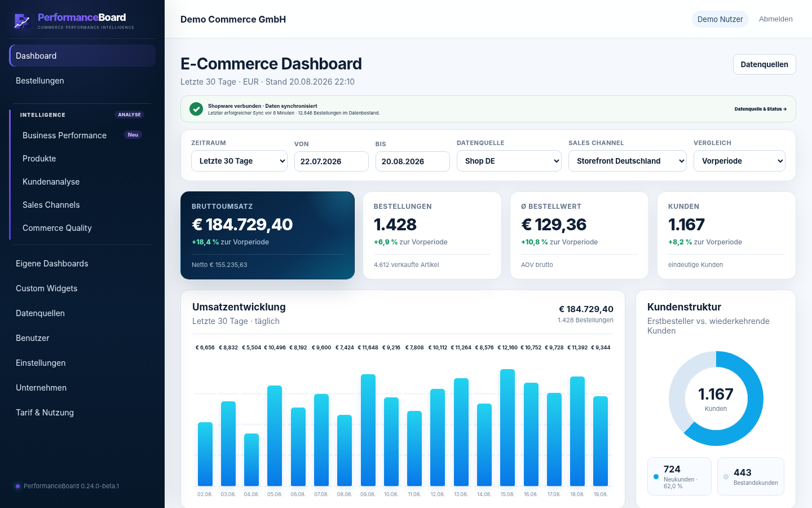Click the 'ANALYSE' badge in Intelligence header
The height and width of the screenshot is (508, 812).
[x=130, y=115]
